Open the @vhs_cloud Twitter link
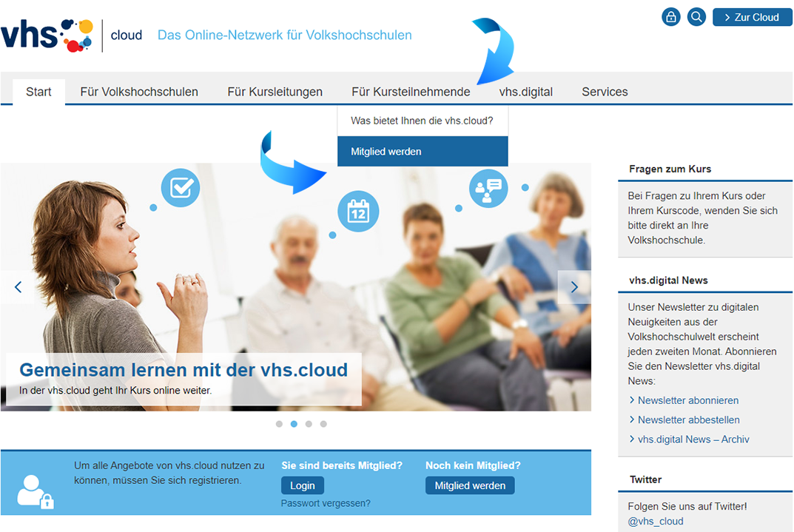Screen dimensions: 794x532 655,521
